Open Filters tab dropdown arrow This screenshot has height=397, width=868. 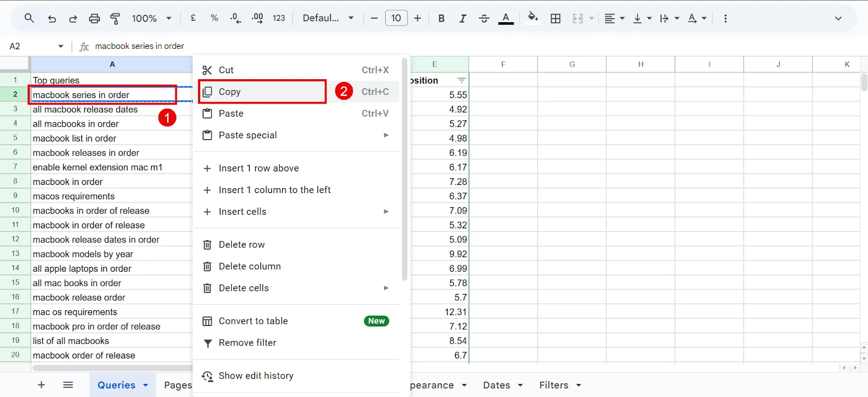[x=578, y=385]
